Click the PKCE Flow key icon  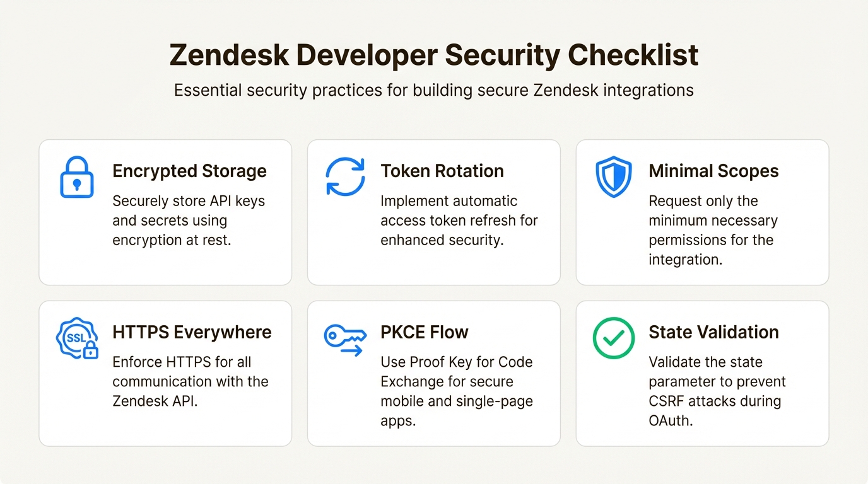pos(344,339)
